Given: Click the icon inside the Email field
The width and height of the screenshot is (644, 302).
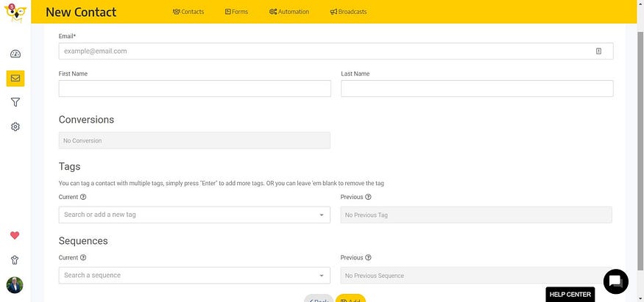Looking at the screenshot, I should [x=598, y=51].
